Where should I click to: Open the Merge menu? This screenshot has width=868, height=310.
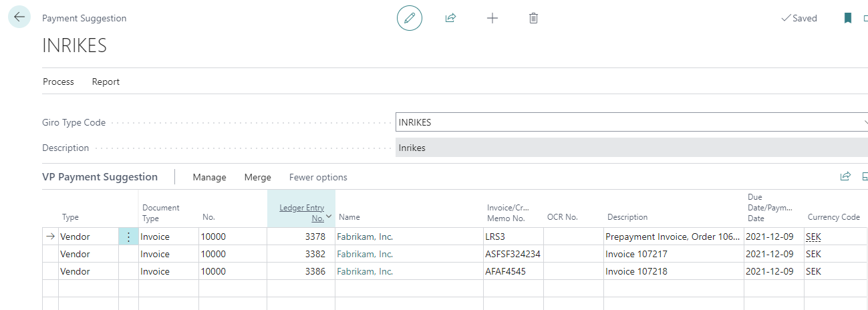point(258,177)
